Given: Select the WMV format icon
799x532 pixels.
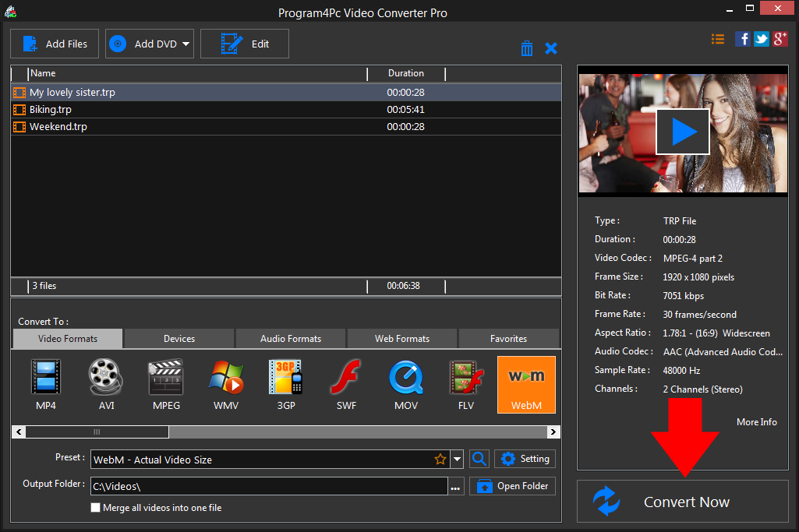Looking at the screenshot, I should click(226, 384).
